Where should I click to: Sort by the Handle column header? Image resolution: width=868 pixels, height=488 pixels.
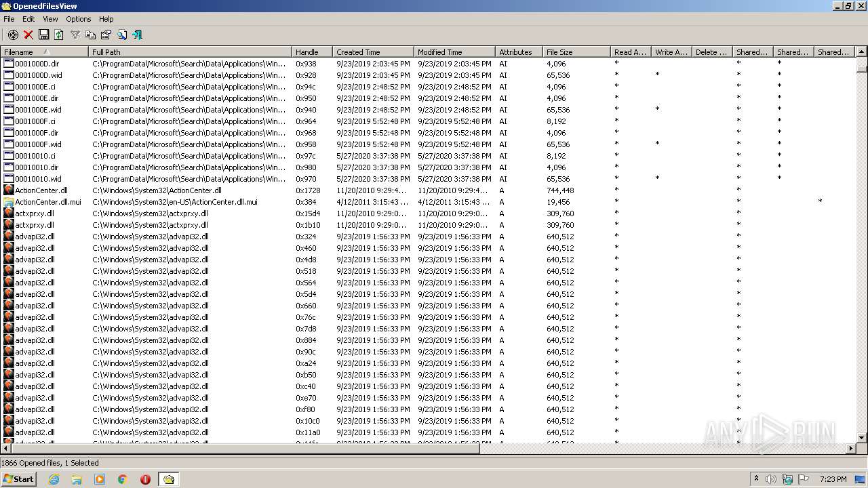[x=312, y=52]
